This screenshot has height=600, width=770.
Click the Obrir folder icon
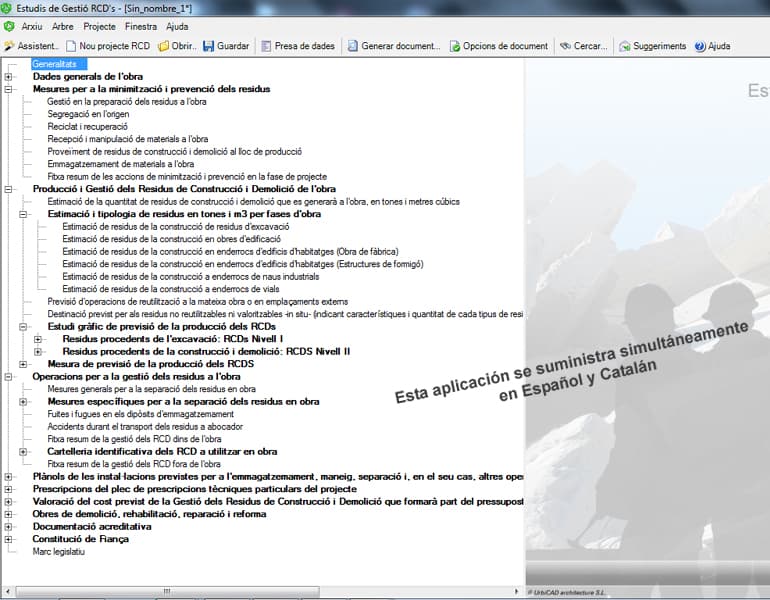tap(164, 46)
